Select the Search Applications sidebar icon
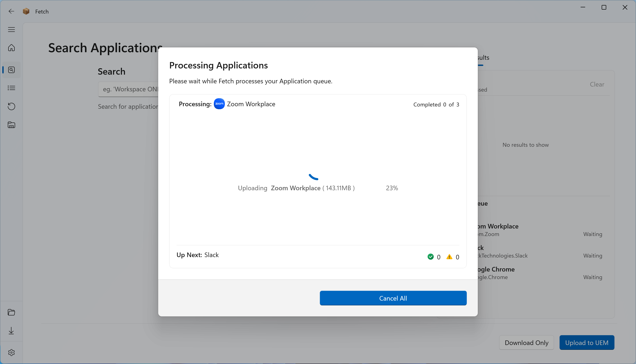 pos(11,70)
